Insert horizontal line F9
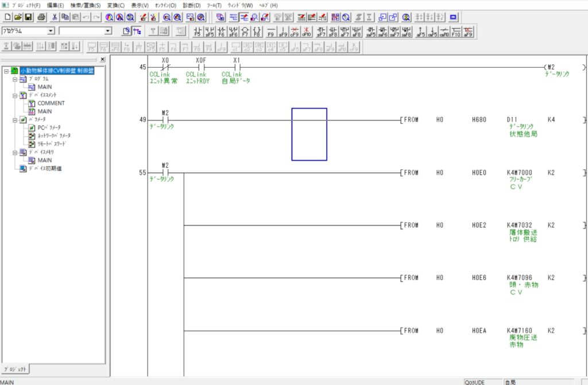Image resolution: width=588 pixels, height=385 pixels. pyautogui.click(x=271, y=30)
